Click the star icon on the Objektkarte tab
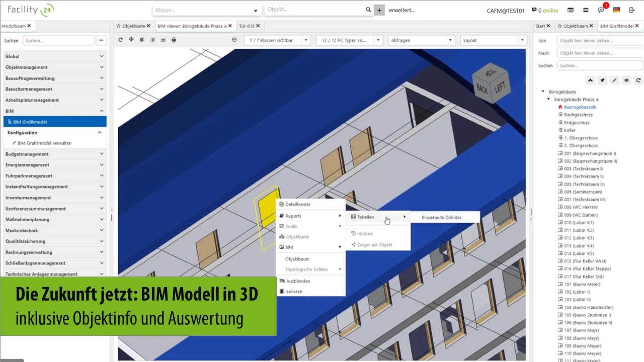Image resolution: width=644 pixels, height=362 pixels. [x=118, y=26]
